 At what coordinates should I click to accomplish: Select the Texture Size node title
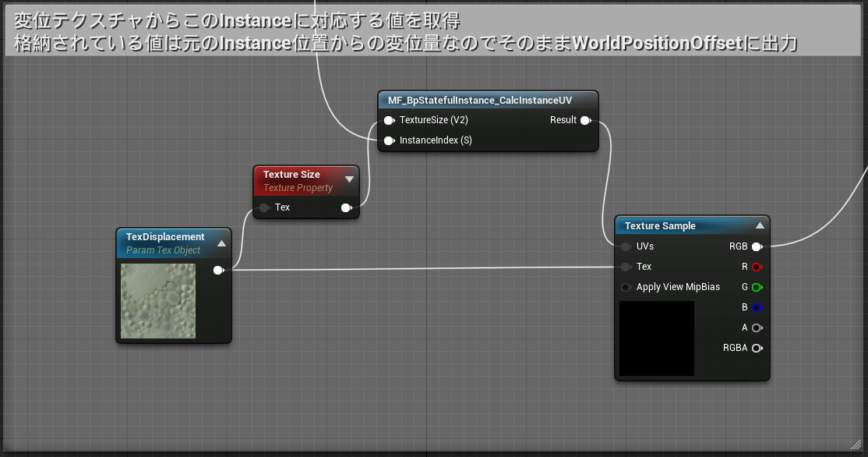(x=291, y=174)
